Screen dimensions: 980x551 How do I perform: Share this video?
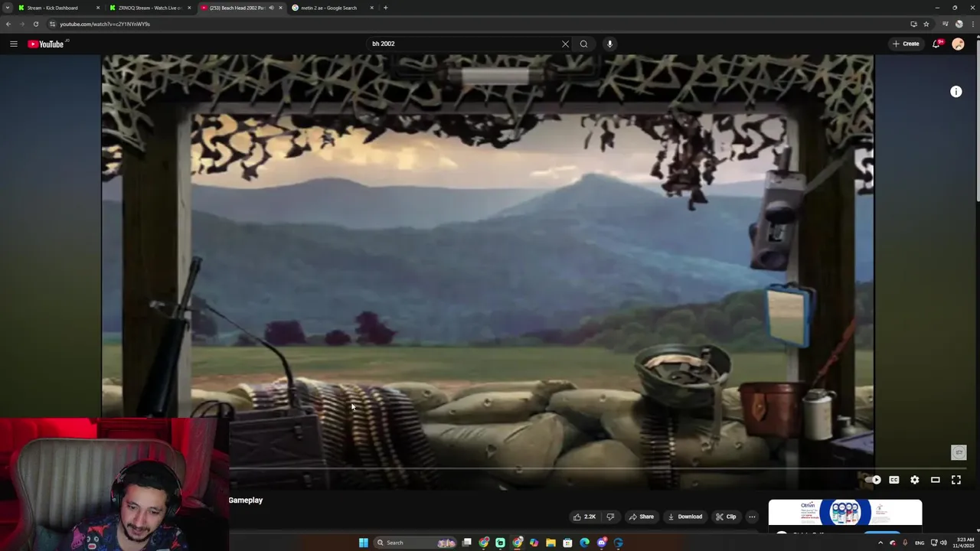[x=642, y=517]
